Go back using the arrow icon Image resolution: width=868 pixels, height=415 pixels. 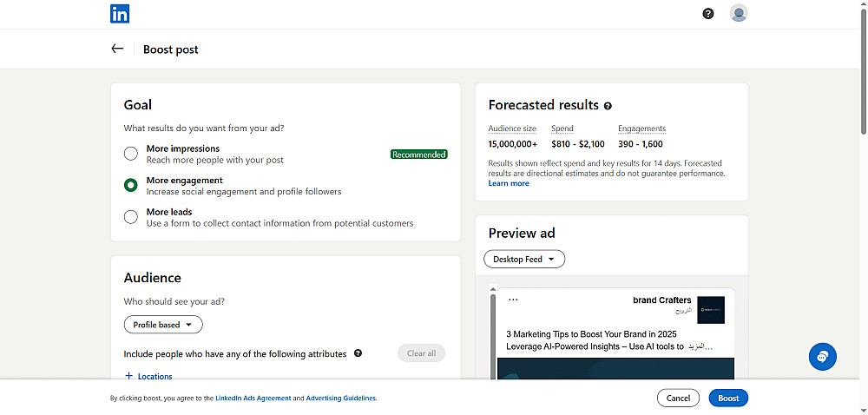pos(118,49)
